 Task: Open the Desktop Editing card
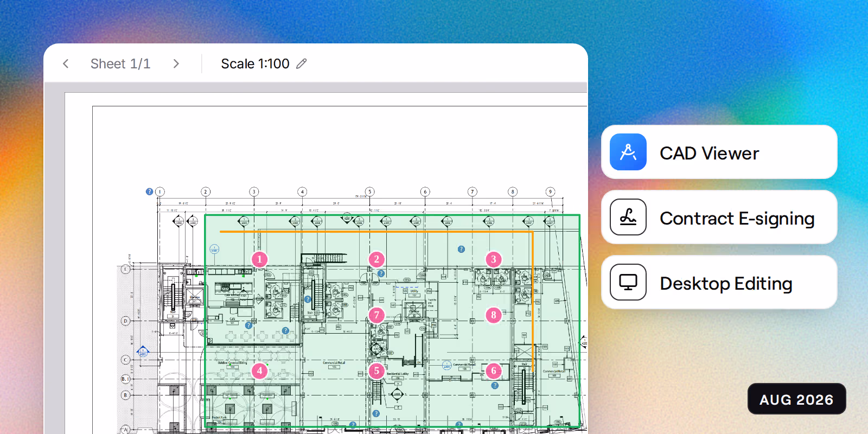coord(719,282)
